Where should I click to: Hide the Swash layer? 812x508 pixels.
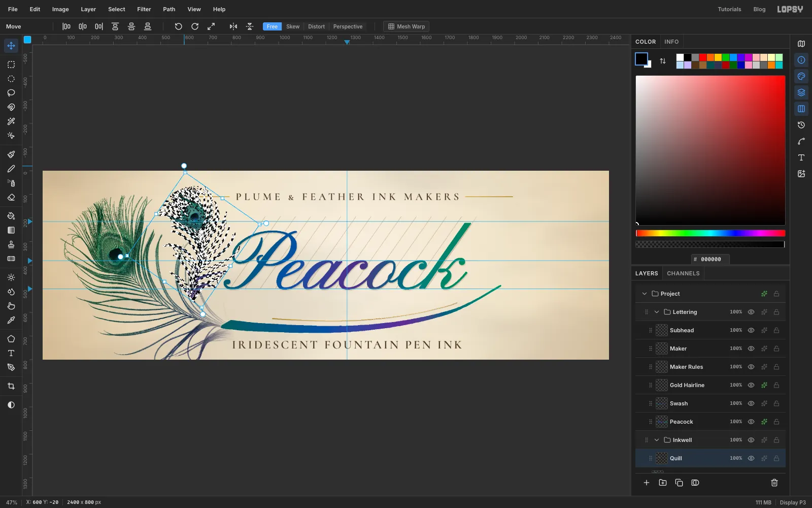pyautogui.click(x=751, y=403)
